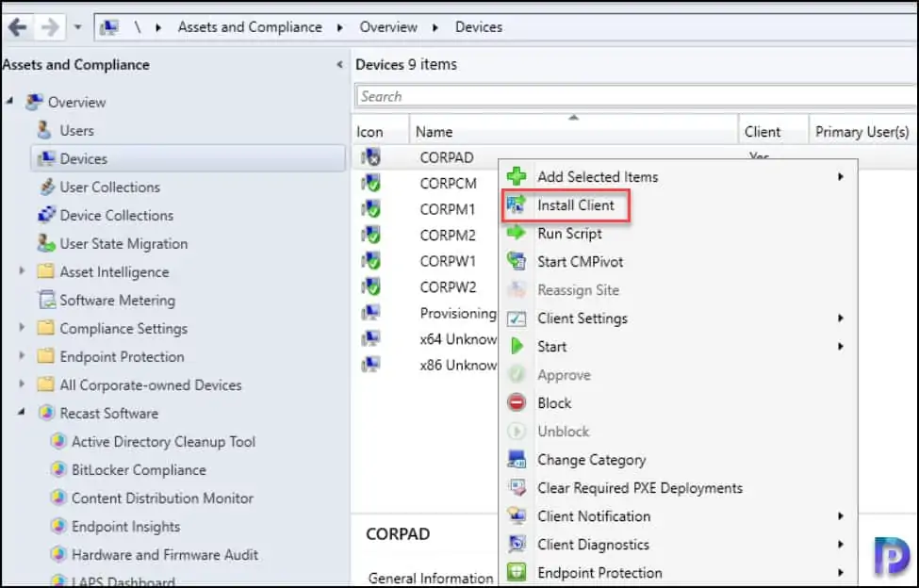Click the CORPW2 device status icon
The width and height of the screenshot is (919, 588).
[x=370, y=287]
